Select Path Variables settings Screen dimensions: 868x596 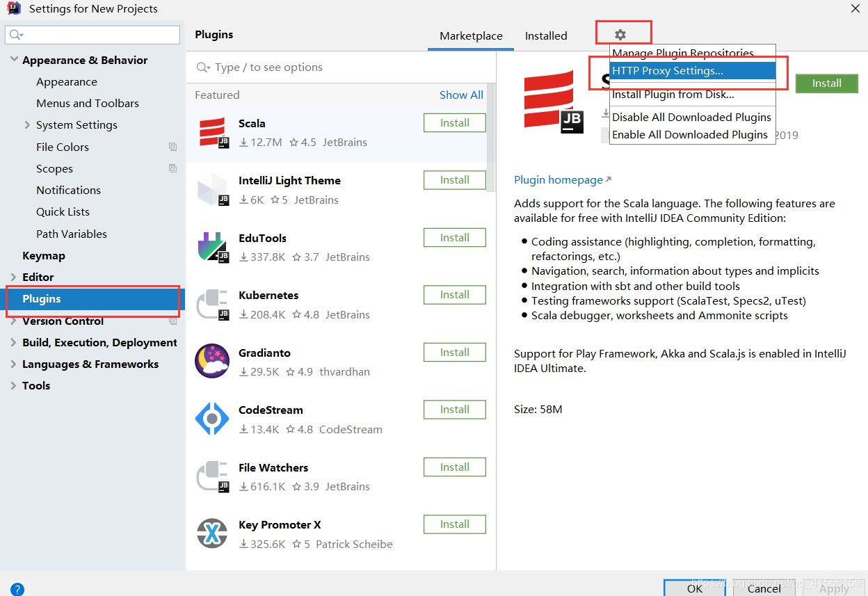[72, 234]
